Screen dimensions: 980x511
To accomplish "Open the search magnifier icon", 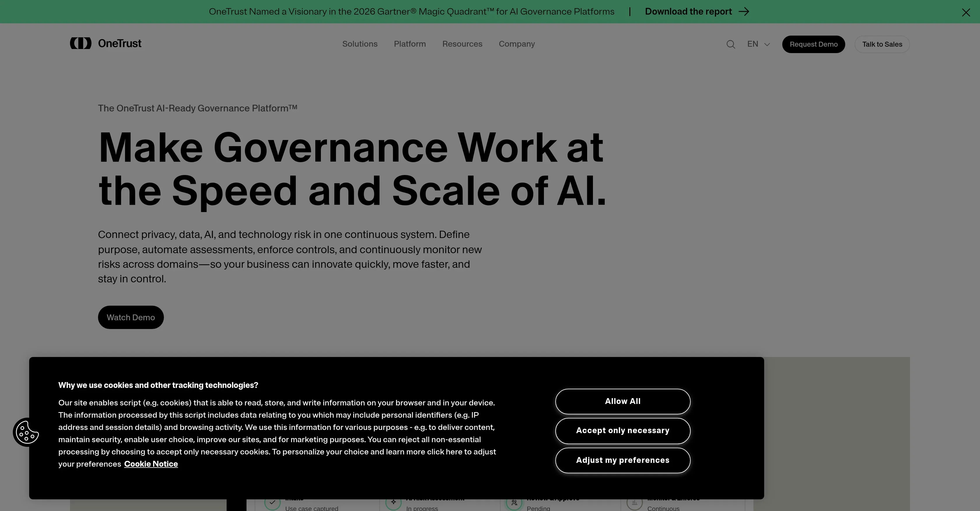I will pos(730,44).
